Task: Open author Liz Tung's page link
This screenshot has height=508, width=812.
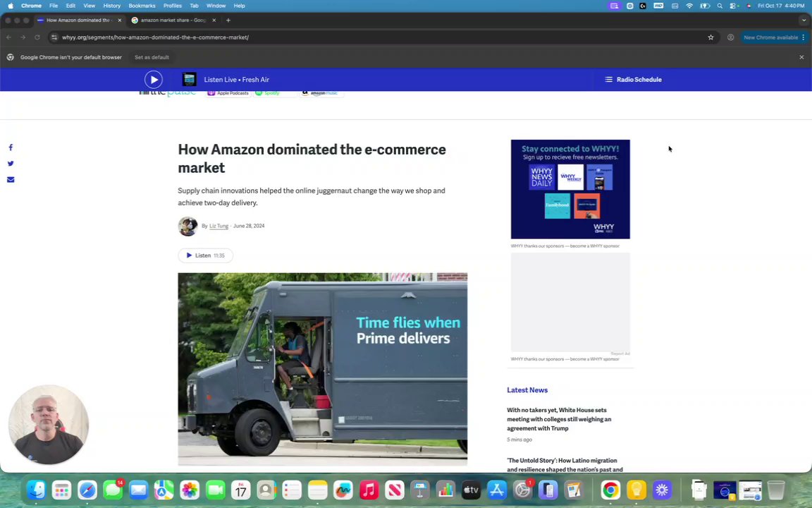Action: click(x=219, y=226)
